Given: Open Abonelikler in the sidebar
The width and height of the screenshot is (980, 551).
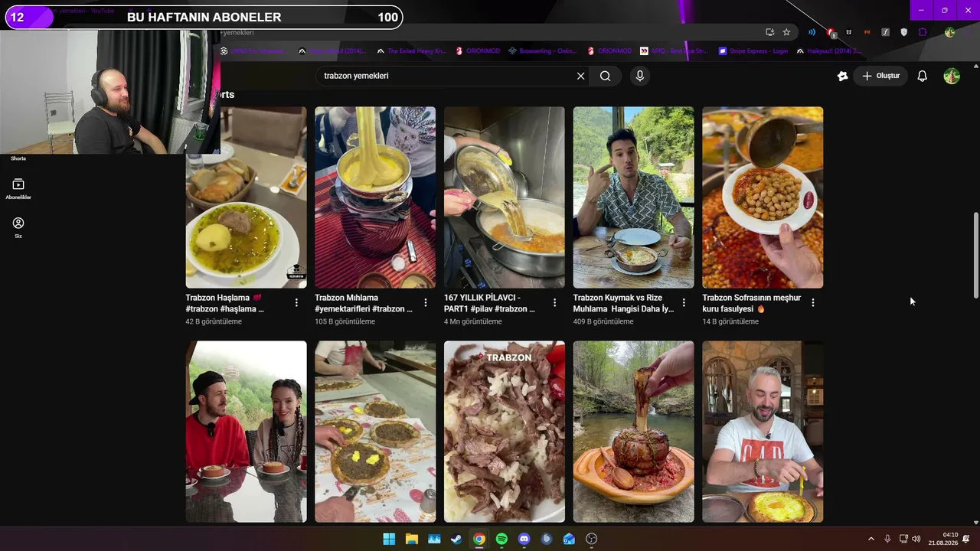Looking at the screenshot, I should tap(18, 188).
